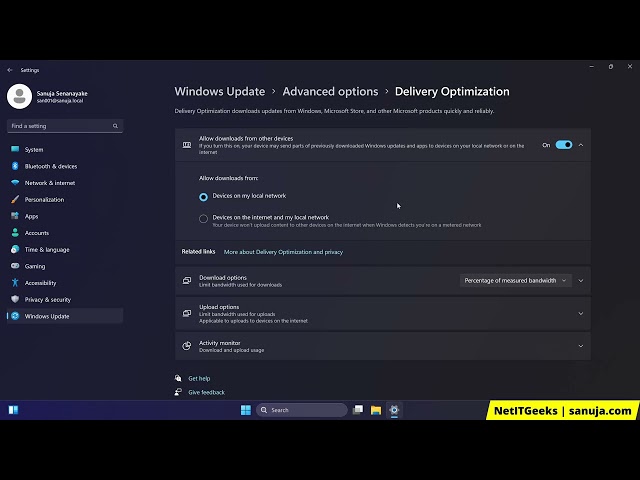The width and height of the screenshot is (640, 480).
Task: Open Apps icon in sidebar
Action: coord(15,216)
